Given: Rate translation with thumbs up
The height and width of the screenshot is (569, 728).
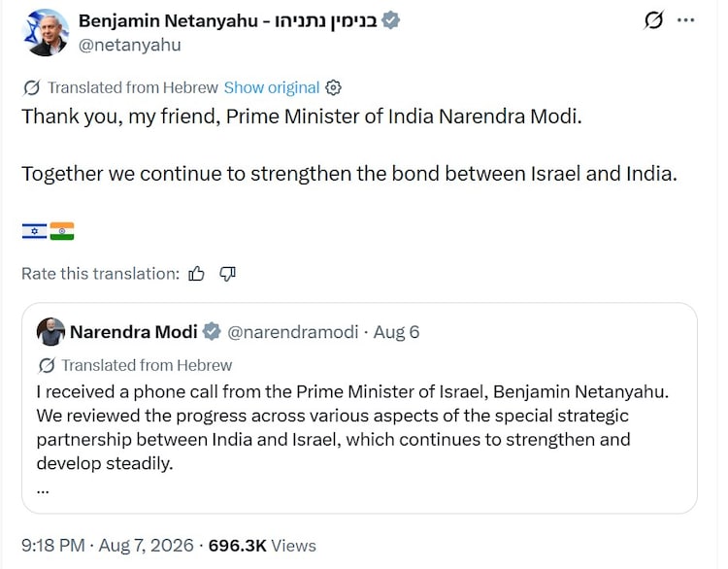Looking at the screenshot, I should [x=196, y=274].
